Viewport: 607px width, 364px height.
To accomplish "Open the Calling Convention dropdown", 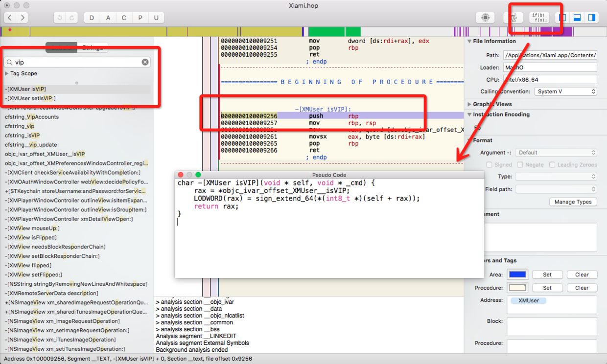I will (565, 91).
